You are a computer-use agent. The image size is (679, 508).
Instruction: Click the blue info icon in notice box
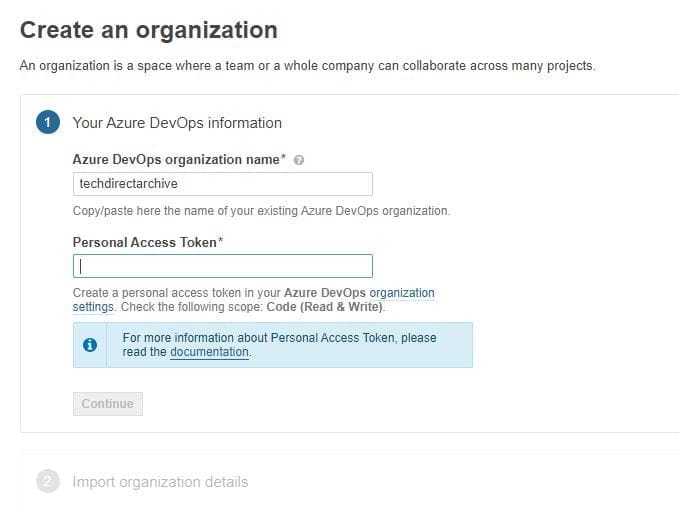(90, 345)
